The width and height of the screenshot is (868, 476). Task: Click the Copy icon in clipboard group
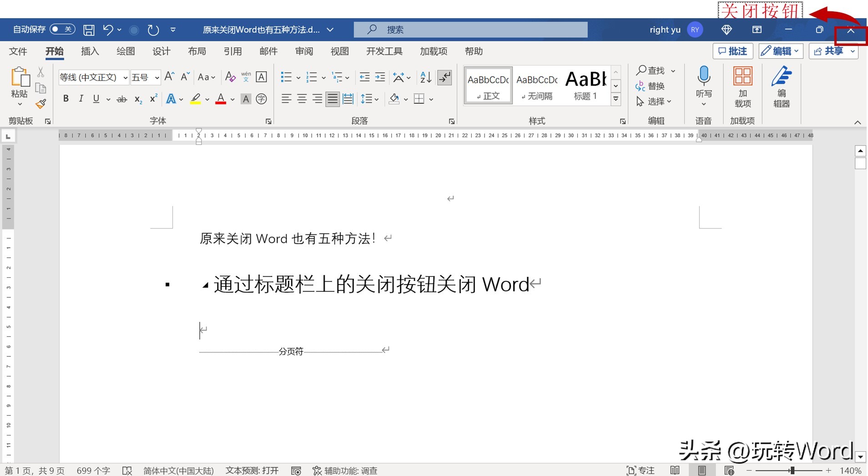pos(40,88)
